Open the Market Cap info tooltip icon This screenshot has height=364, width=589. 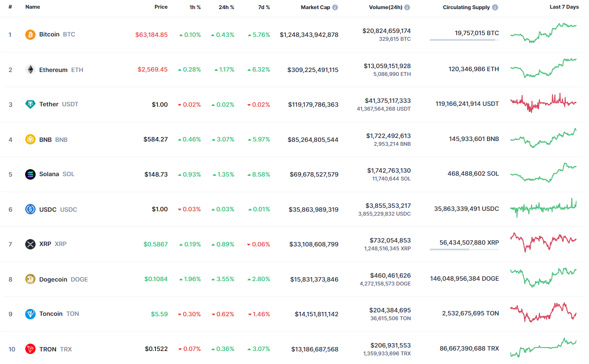(335, 7)
